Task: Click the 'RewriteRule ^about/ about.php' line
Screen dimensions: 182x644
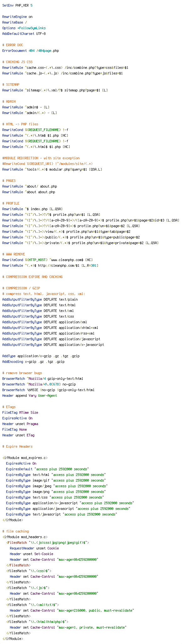Action: [29, 187]
